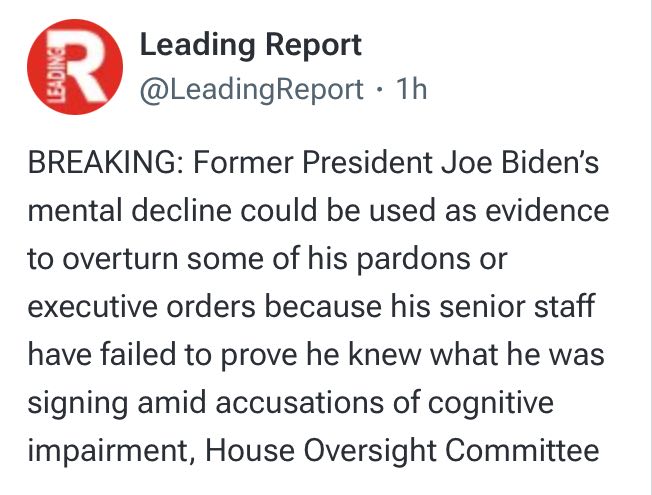Select the text Former President Joe Biden's
This screenshot has height=495, width=652.
[396, 162]
